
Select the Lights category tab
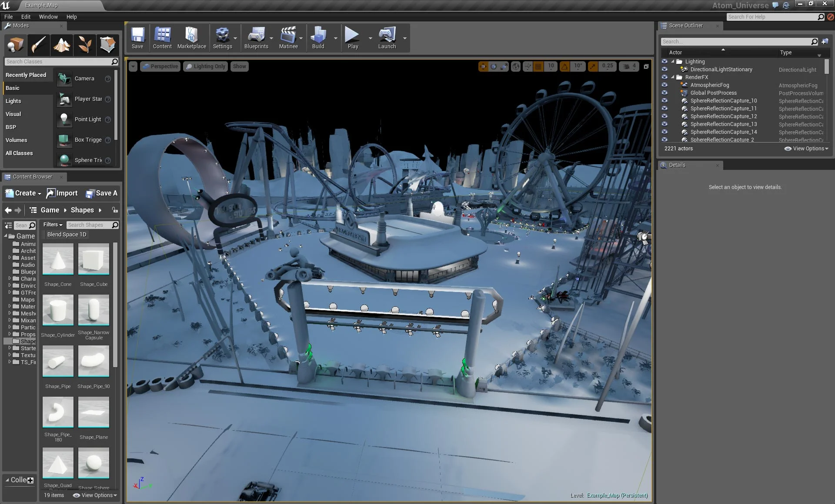13,101
